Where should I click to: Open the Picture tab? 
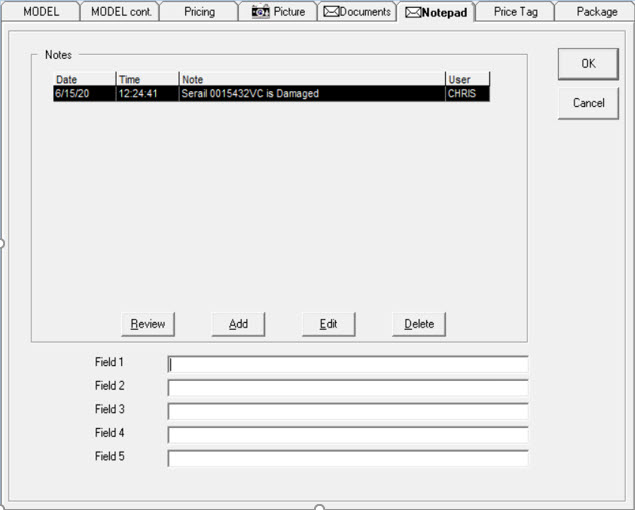[x=278, y=11]
